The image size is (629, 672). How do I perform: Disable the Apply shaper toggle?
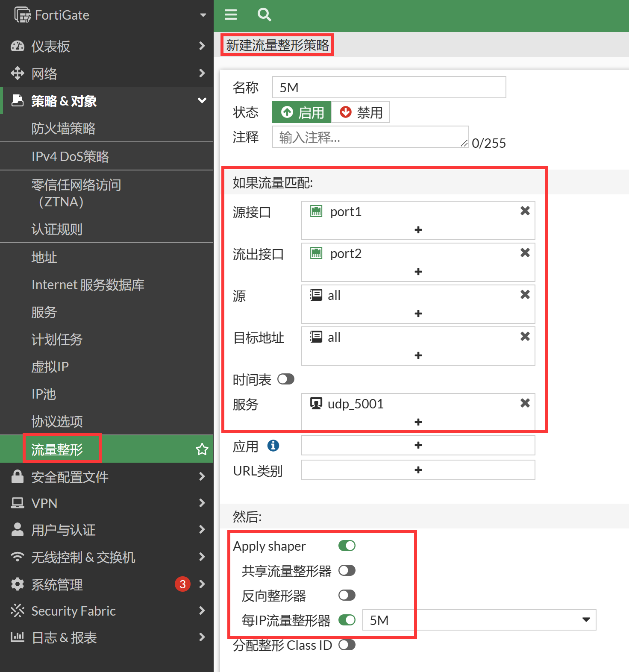(x=347, y=546)
